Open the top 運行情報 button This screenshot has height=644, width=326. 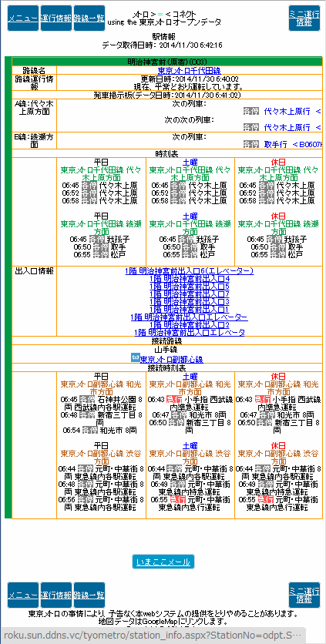56,18
